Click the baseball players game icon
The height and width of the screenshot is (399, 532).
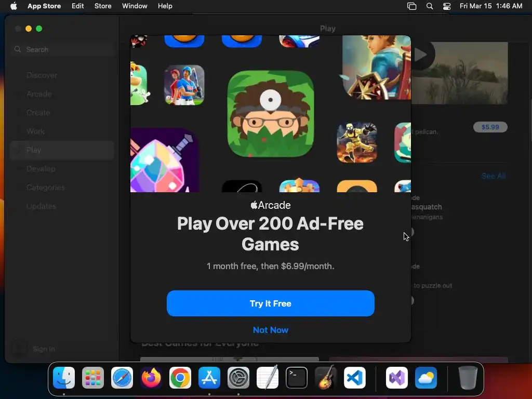click(184, 85)
